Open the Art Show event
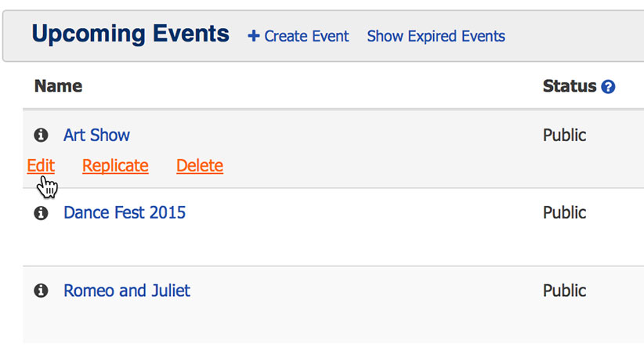 click(x=96, y=135)
